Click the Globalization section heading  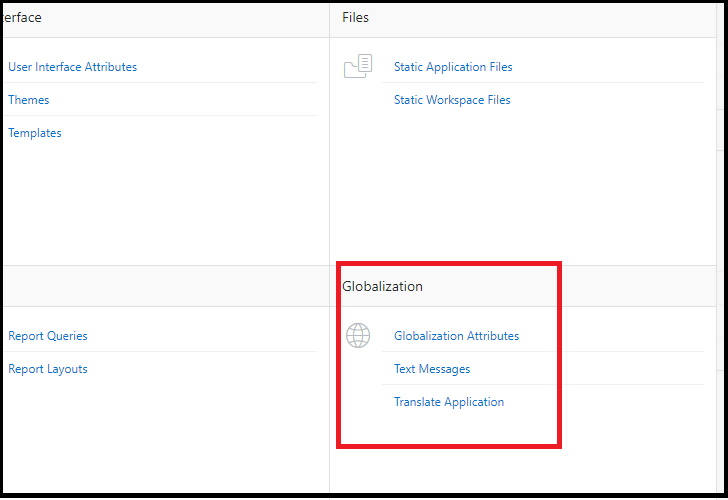383,286
